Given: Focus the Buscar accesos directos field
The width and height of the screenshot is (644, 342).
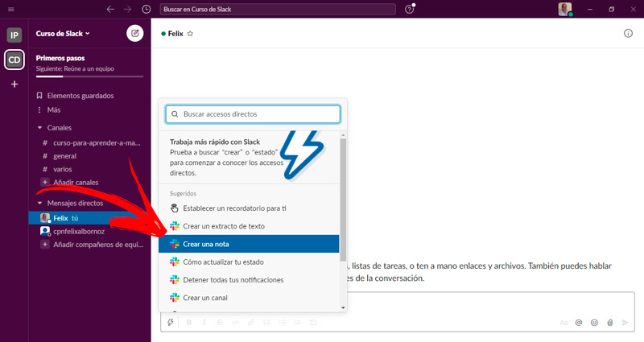Looking at the screenshot, I should click(253, 114).
